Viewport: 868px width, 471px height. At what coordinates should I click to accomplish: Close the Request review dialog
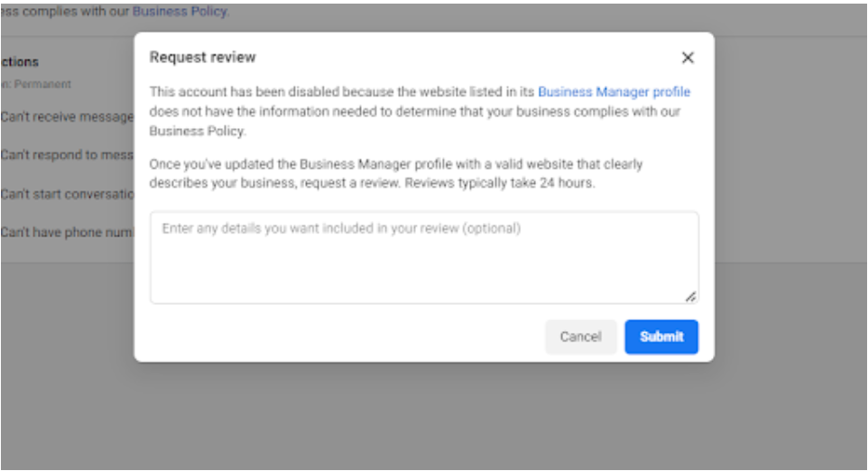pyautogui.click(x=688, y=58)
